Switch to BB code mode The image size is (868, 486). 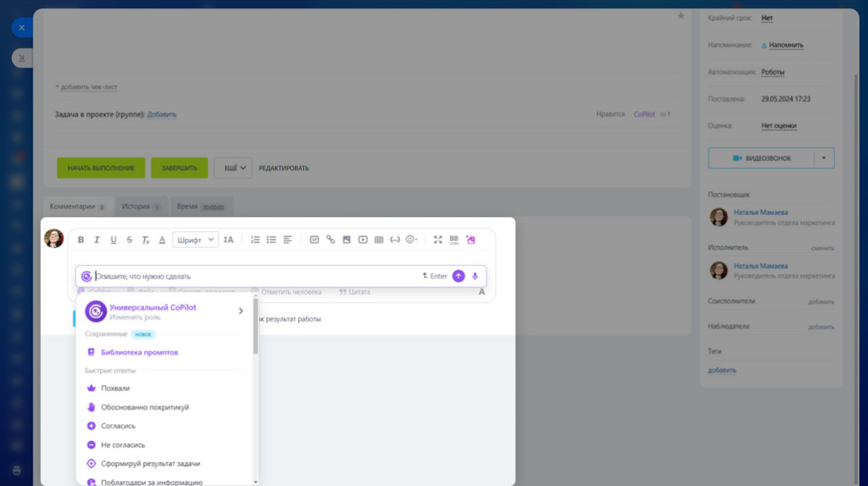[454, 240]
